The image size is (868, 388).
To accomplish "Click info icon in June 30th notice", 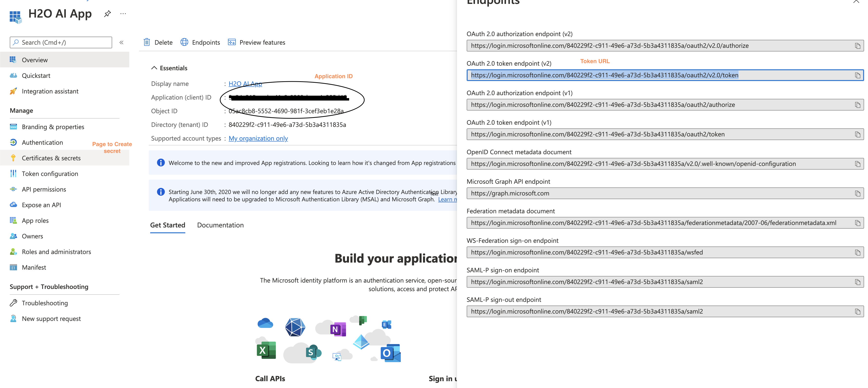I will [161, 192].
